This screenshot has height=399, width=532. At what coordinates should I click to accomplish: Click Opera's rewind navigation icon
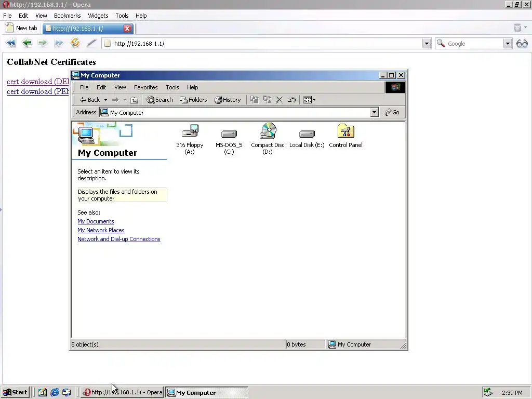[x=11, y=43]
